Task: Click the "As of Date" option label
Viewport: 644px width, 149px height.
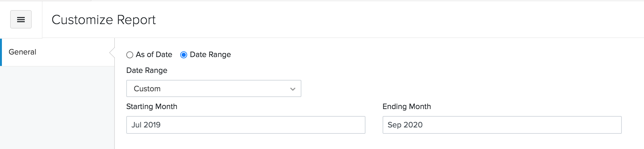Action: click(x=154, y=55)
